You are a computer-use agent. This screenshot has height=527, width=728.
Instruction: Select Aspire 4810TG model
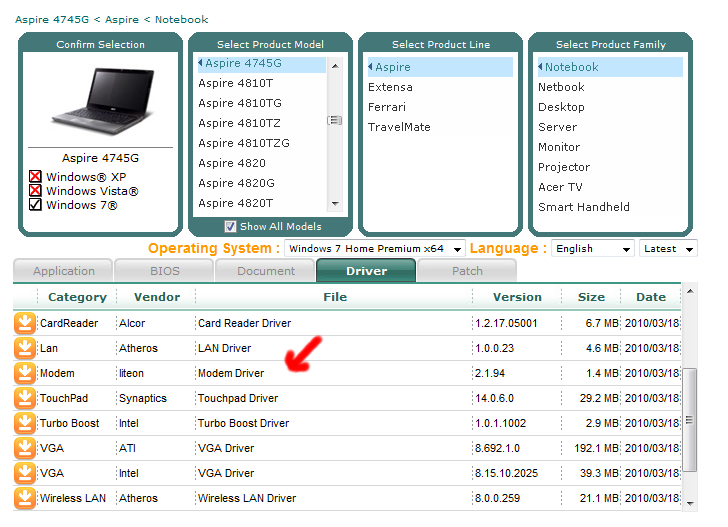point(240,103)
